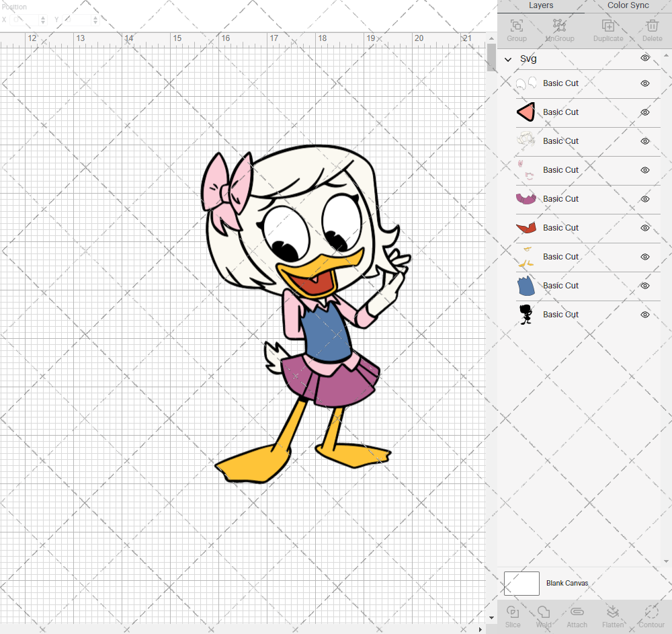Screen dimensions: 672x634
Task: Click the Position X stepper arrows
Action: [43, 19]
